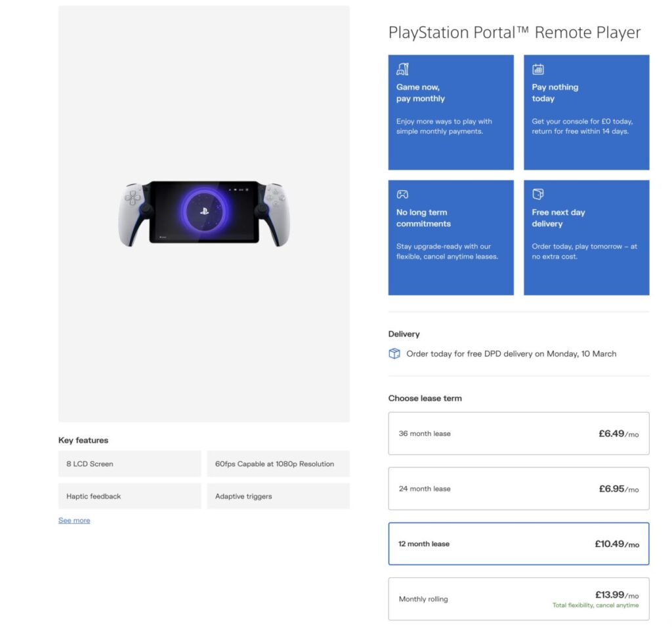Click the package icon on Free next day delivery card
The image size is (672, 627).
tap(538, 194)
